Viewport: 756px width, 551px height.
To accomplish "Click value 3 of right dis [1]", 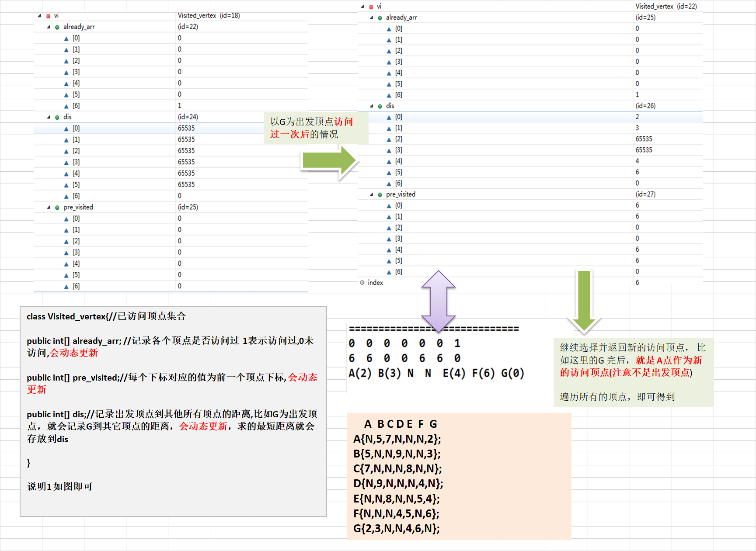I will (x=637, y=128).
